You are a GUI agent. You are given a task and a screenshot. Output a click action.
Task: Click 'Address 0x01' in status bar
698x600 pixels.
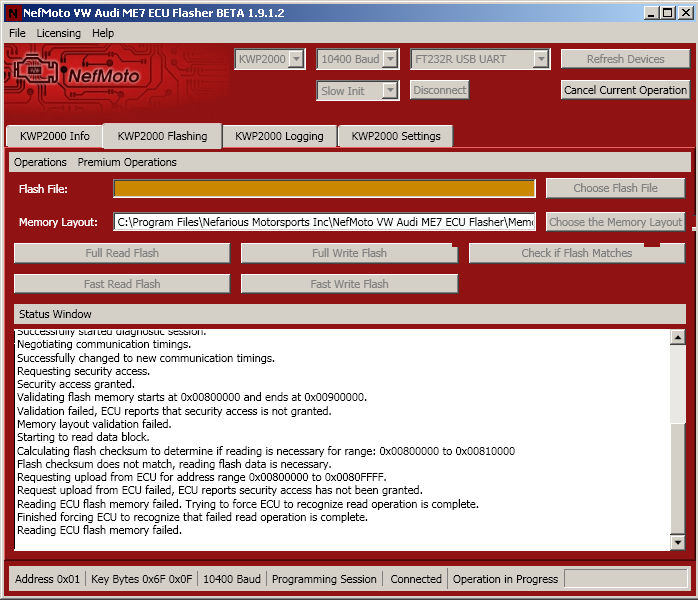[x=47, y=579]
